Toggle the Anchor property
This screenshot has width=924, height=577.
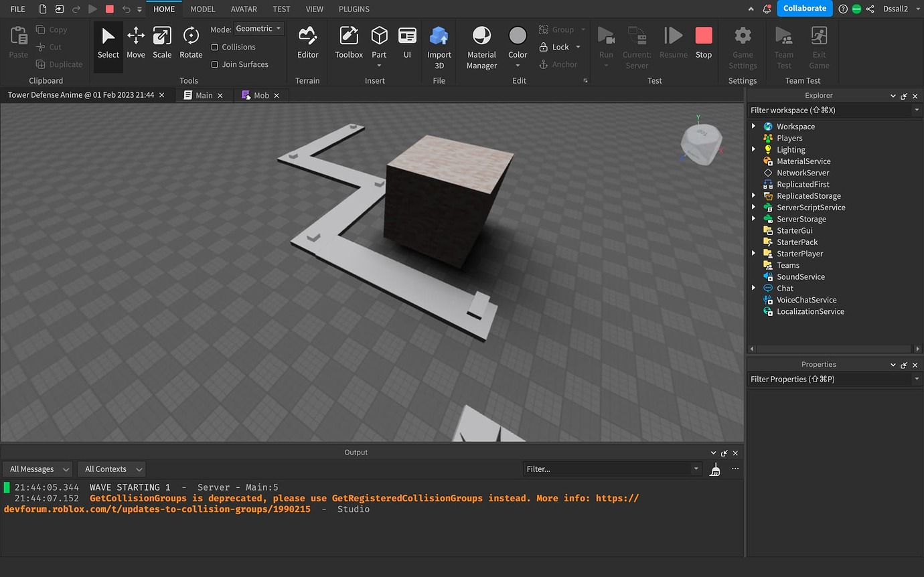[560, 64]
